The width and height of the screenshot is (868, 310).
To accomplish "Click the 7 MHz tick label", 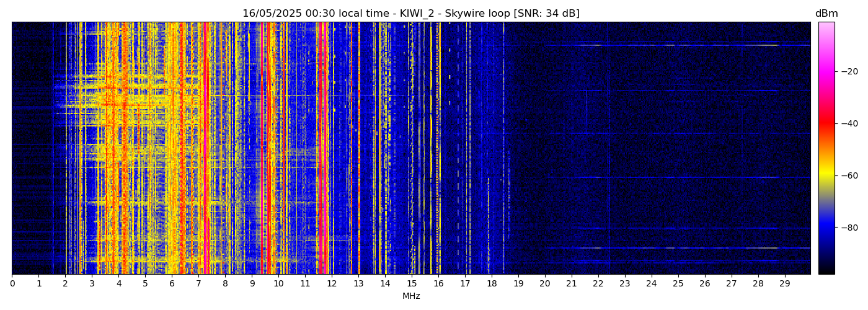I will [198, 283].
